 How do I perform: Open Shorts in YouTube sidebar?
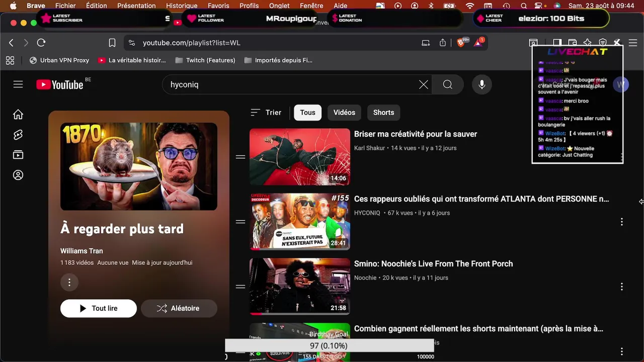[18, 135]
